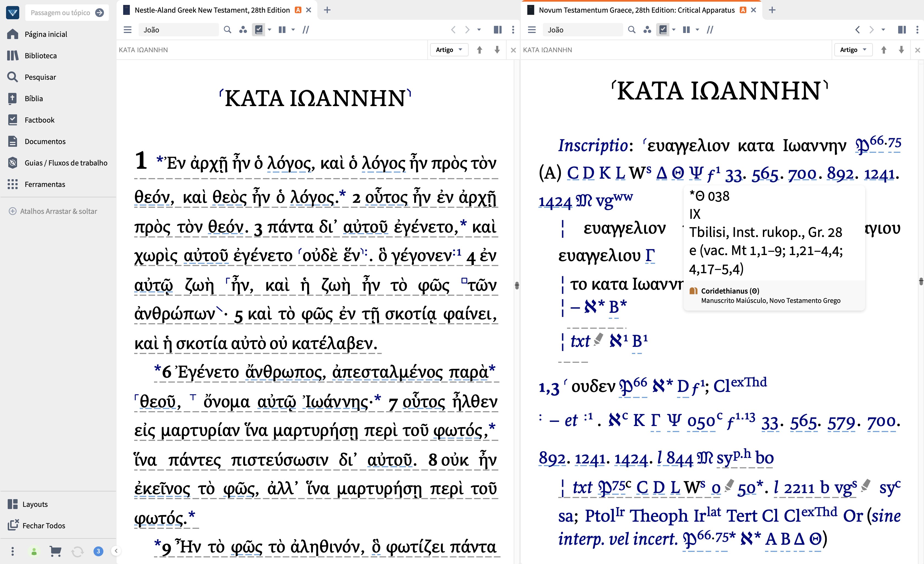Click the green user account icon
924x564 pixels.
click(34, 551)
